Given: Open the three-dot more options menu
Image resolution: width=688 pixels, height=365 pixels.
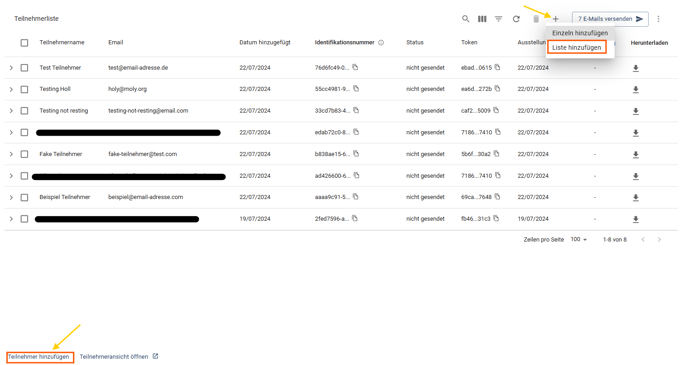Looking at the screenshot, I should pyautogui.click(x=658, y=19).
